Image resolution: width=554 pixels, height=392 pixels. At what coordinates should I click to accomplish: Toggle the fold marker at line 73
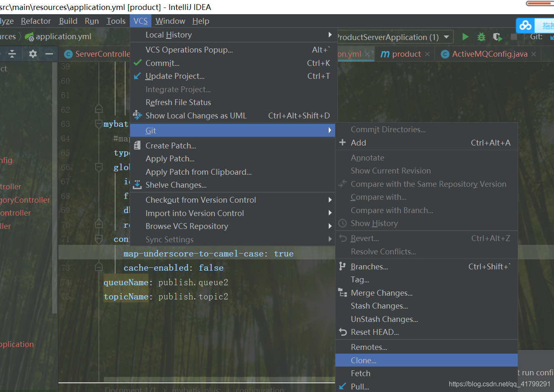(x=99, y=267)
